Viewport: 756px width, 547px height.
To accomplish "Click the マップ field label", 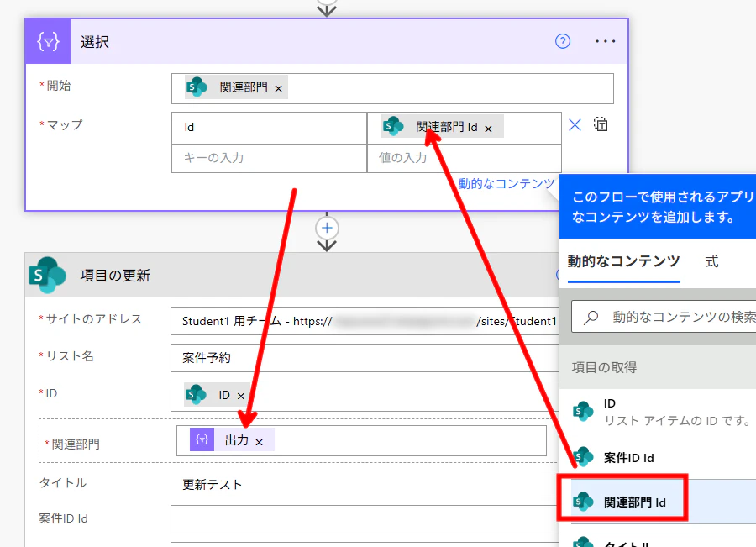I will point(64,125).
